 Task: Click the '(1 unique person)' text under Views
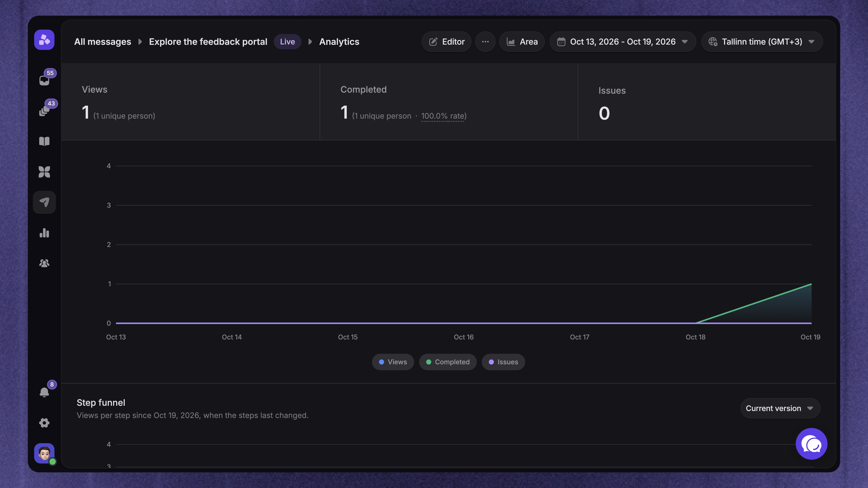(124, 116)
